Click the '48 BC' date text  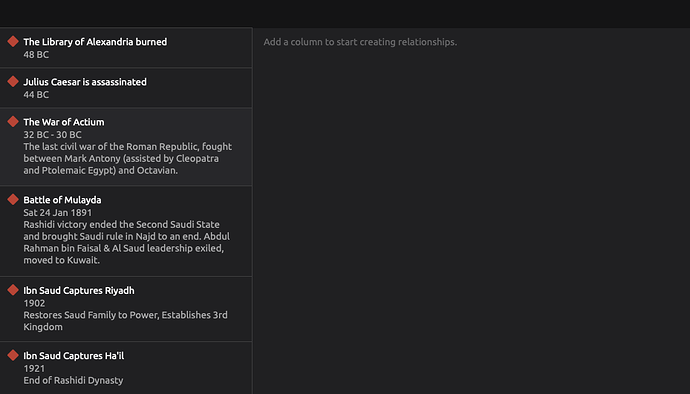coord(36,55)
